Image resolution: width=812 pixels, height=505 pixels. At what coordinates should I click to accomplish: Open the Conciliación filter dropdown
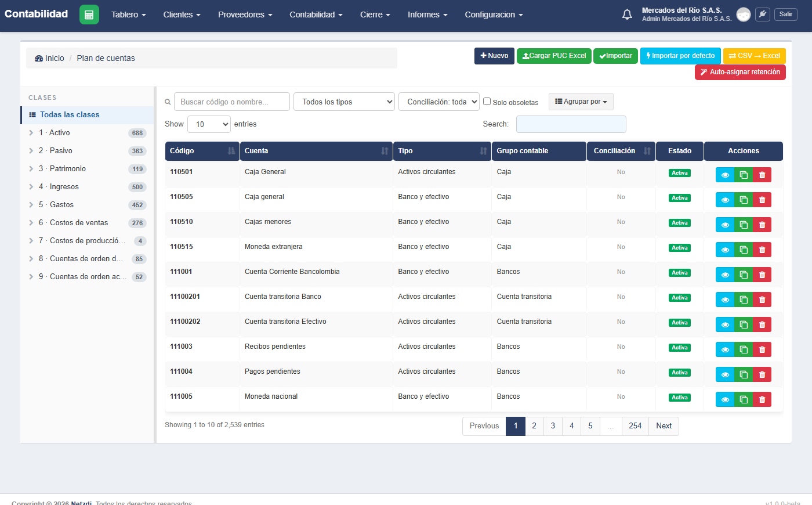coord(439,102)
